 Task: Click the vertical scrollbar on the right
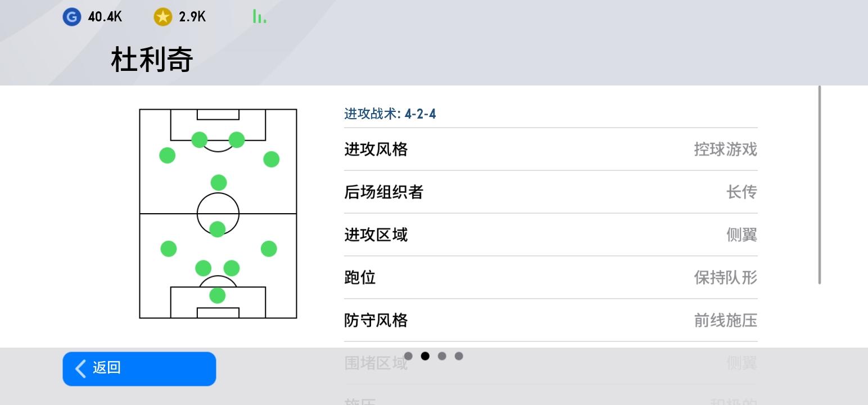tap(820, 186)
